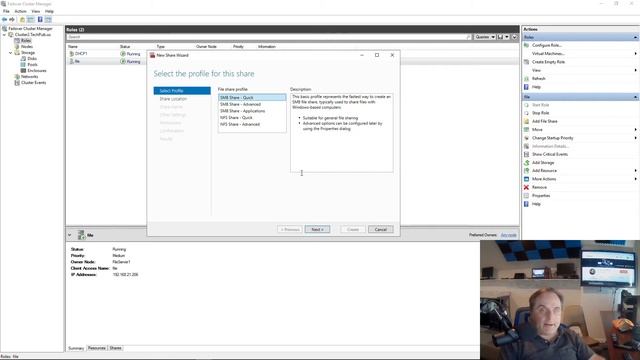Image resolution: width=640 pixels, height=360 pixels.
Task: Click the Show Critical Events icon
Action: (x=527, y=154)
